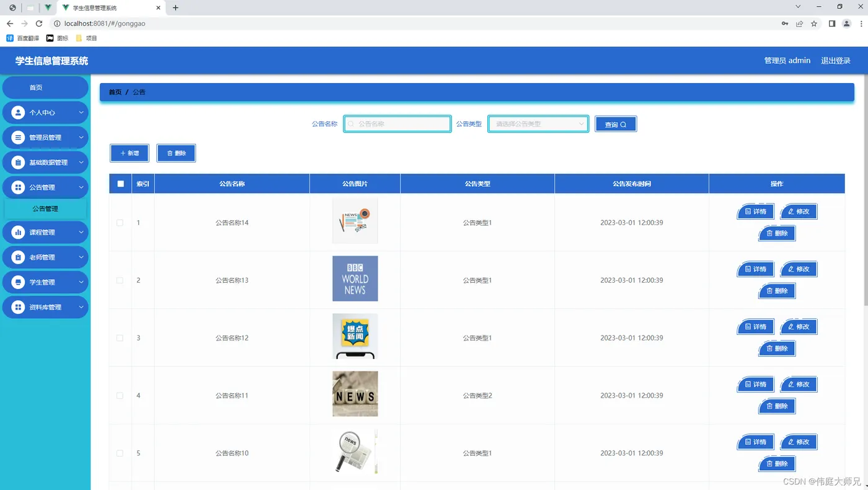
Task: Click the 个人中心 sidebar user icon
Action: point(18,113)
